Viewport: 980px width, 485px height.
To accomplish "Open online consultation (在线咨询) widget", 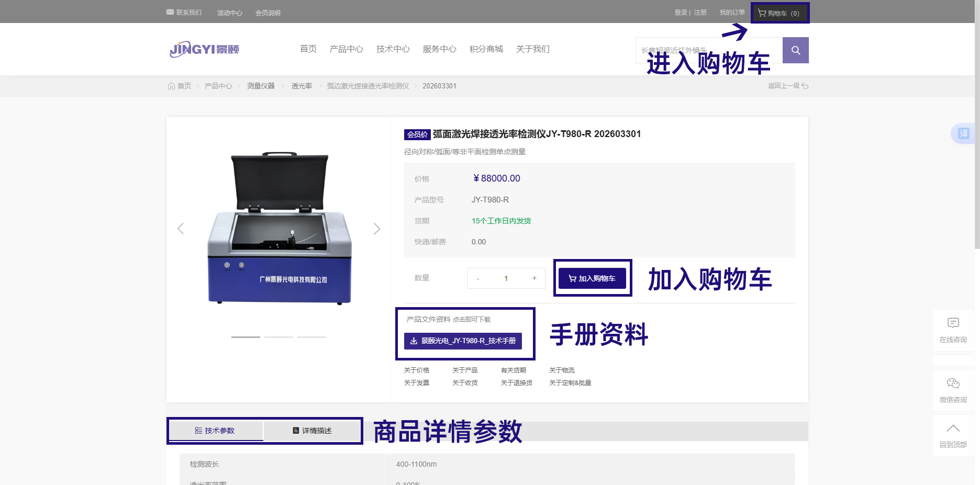I will point(953,330).
